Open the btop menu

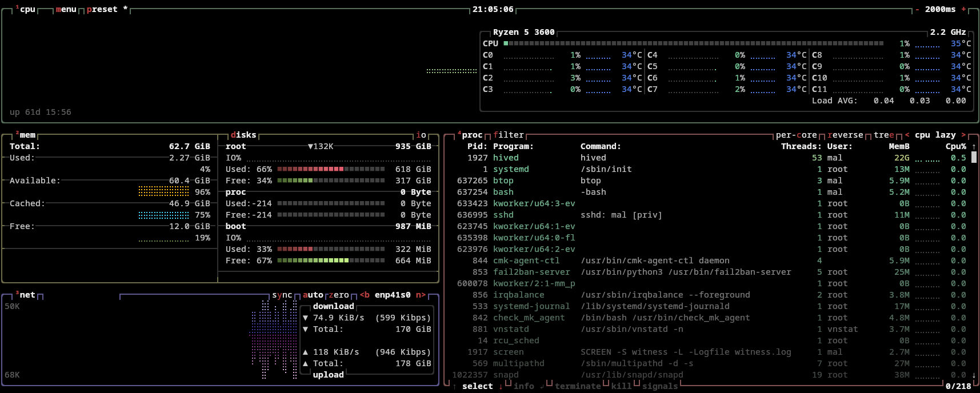[66, 10]
